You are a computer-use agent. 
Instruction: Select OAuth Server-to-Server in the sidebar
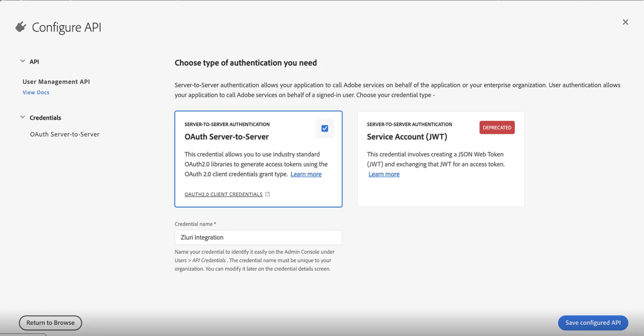click(64, 134)
